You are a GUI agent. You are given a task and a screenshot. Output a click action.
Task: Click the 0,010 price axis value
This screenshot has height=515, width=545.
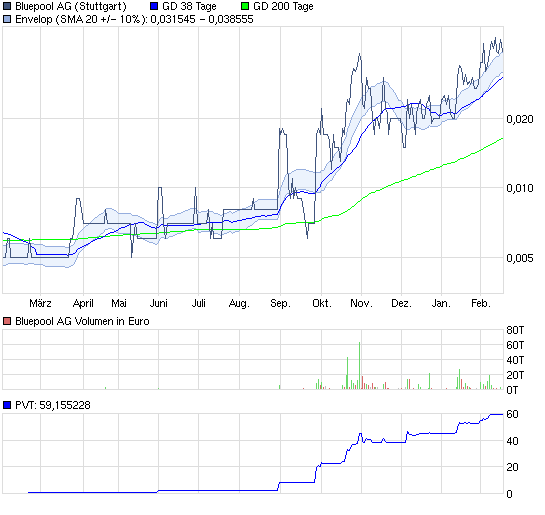click(x=520, y=188)
